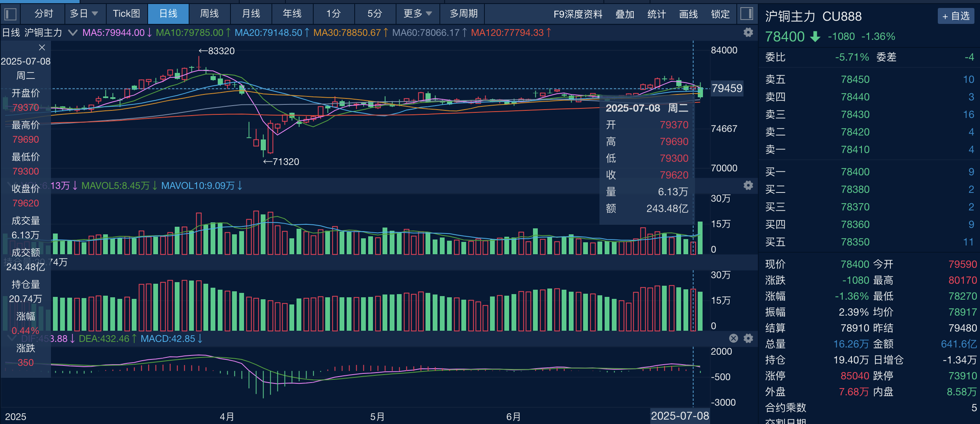Open the 统计 statistics tool
980x424 pixels.
[x=656, y=14]
